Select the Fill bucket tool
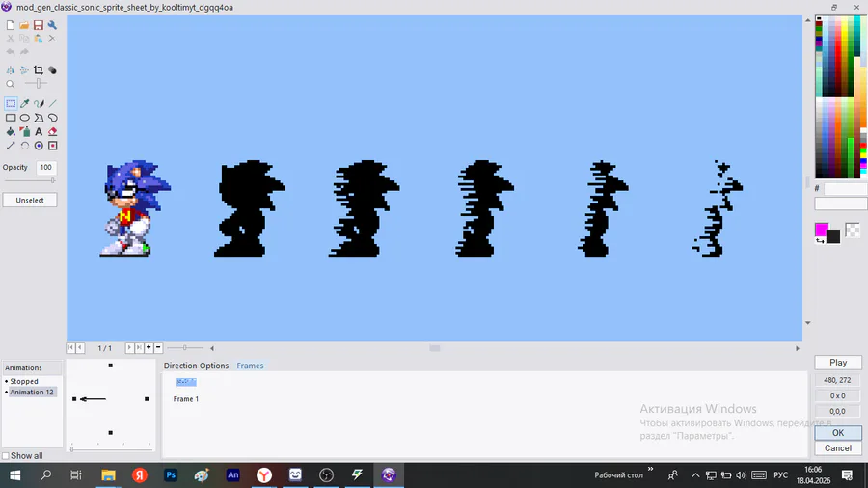The height and width of the screenshot is (488, 868). pos(11,132)
